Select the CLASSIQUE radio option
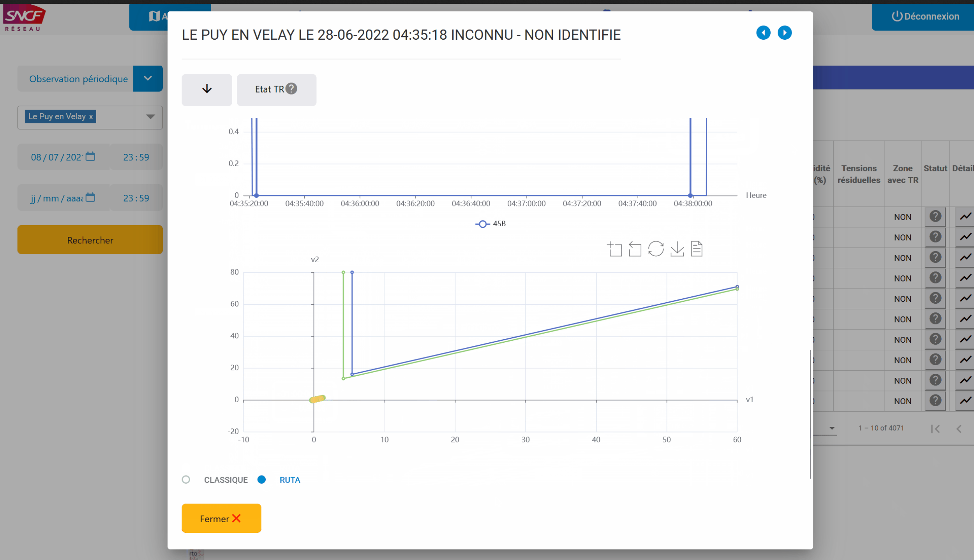Screen dimensions: 974x560 [186, 479]
